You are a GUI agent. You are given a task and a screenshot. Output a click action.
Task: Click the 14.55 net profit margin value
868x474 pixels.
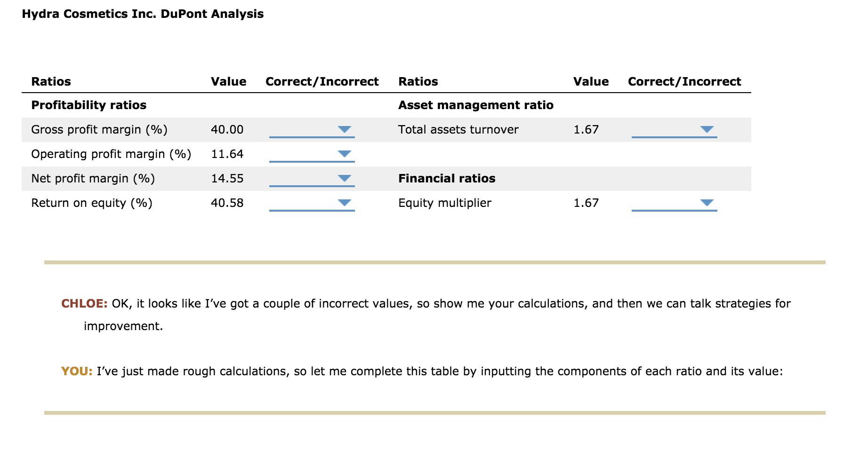[x=227, y=178]
